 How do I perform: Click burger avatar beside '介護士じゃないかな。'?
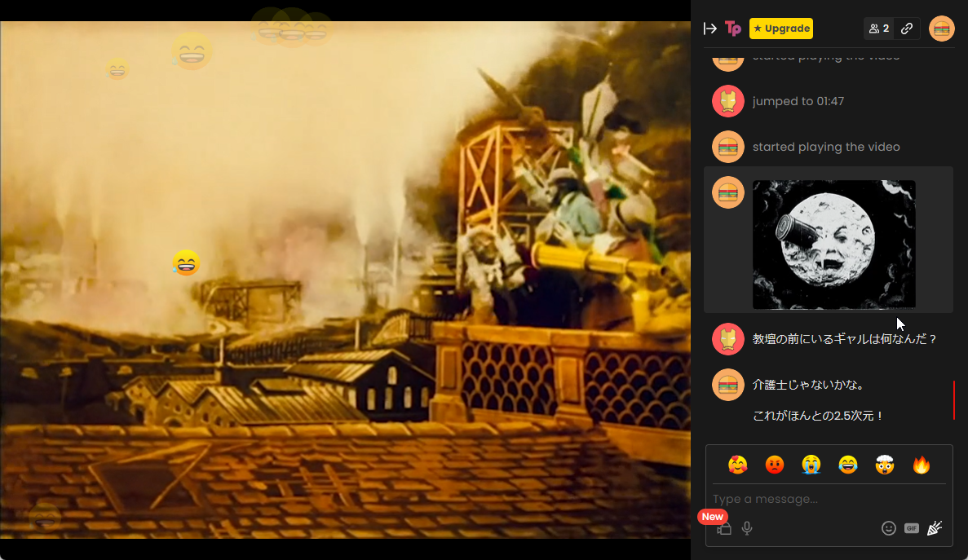(728, 385)
